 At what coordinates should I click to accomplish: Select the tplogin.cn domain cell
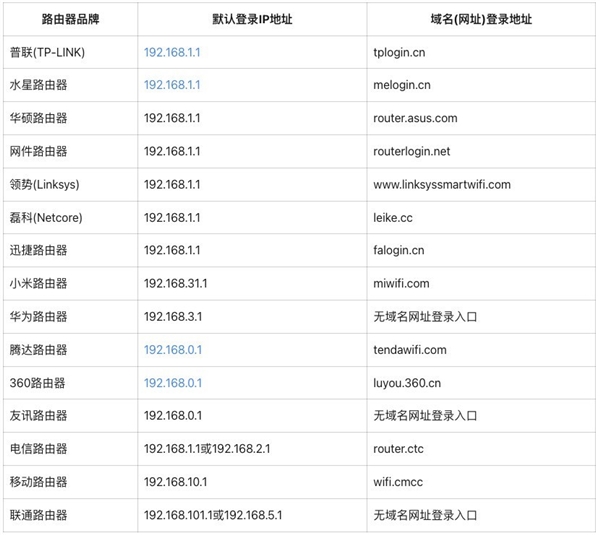[x=401, y=51]
